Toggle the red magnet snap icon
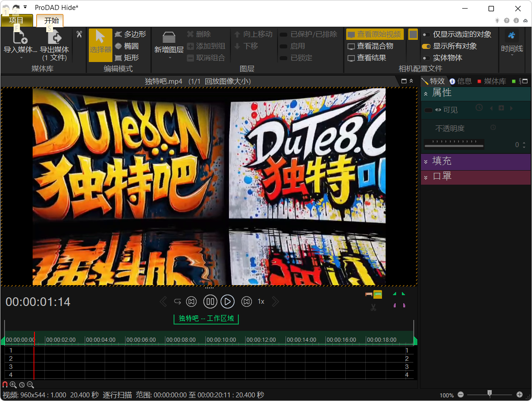The height and width of the screenshot is (401, 532). coord(5,385)
